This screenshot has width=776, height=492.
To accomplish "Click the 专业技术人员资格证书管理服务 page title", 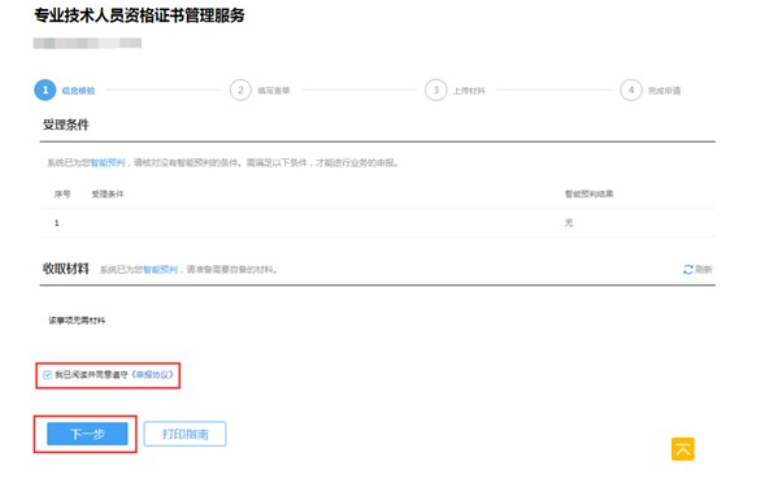I will click(139, 16).
